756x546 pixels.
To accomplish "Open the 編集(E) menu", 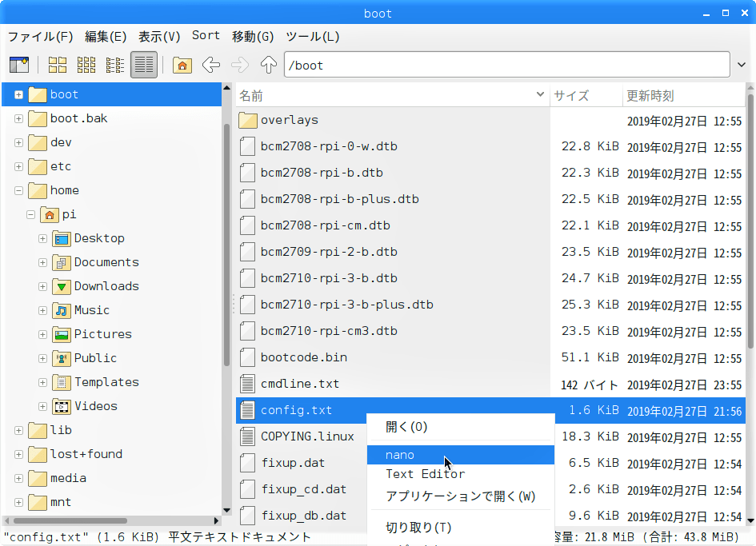I will 106,36.
